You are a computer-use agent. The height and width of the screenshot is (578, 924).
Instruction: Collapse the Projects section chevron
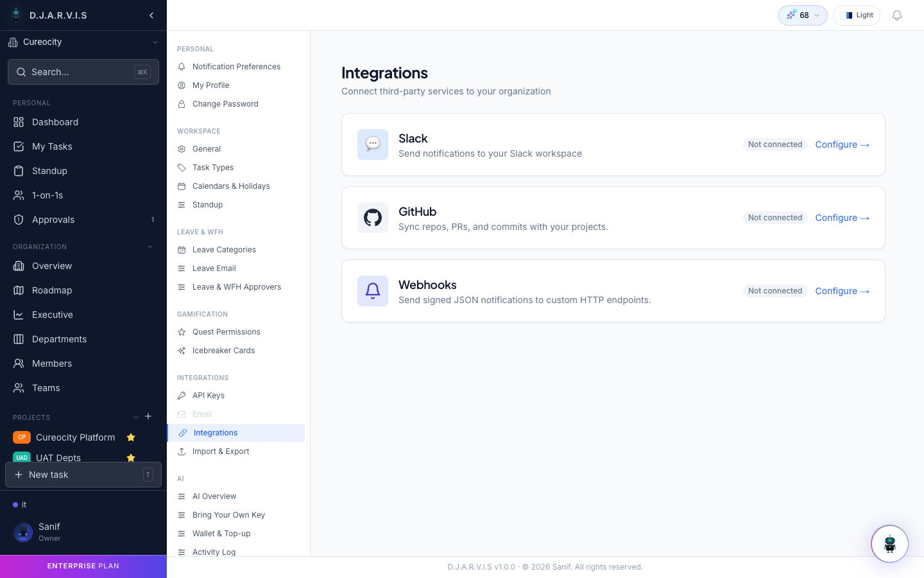point(136,417)
